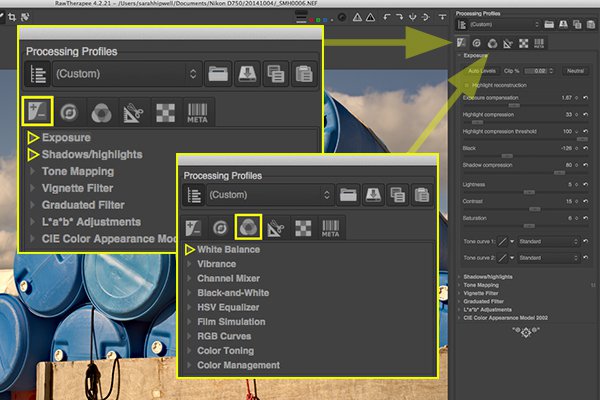Reset Tone curve 1
This screenshot has height=400, width=600.
point(585,242)
